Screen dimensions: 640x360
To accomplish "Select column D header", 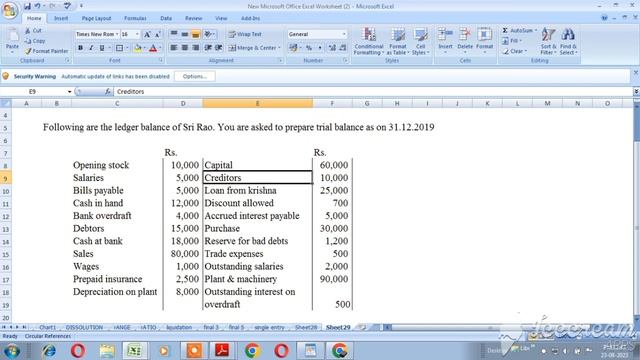I will (183, 104).
